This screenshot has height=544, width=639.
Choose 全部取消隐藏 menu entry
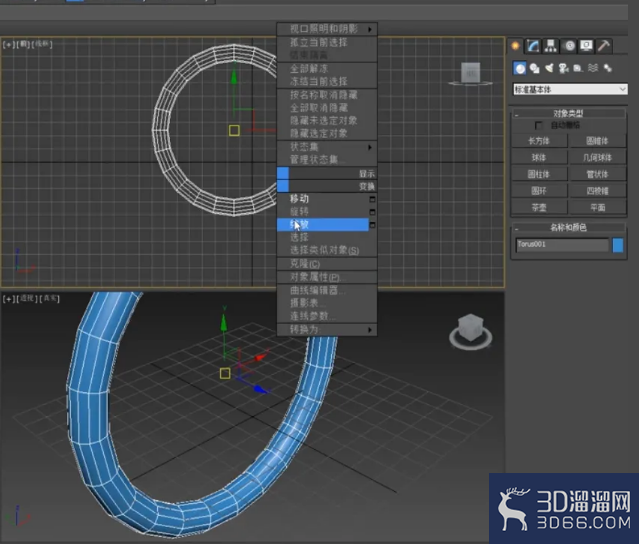(327, 108)
